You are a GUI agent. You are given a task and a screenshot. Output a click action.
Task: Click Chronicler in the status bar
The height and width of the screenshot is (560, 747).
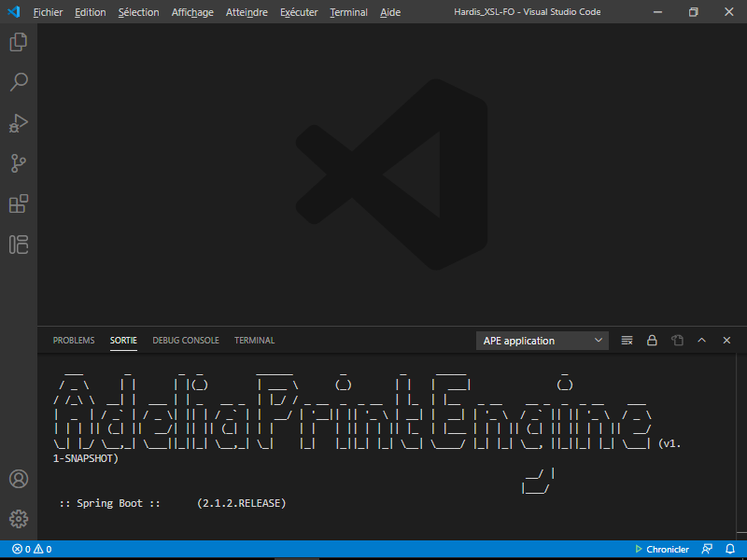[662, 549]
